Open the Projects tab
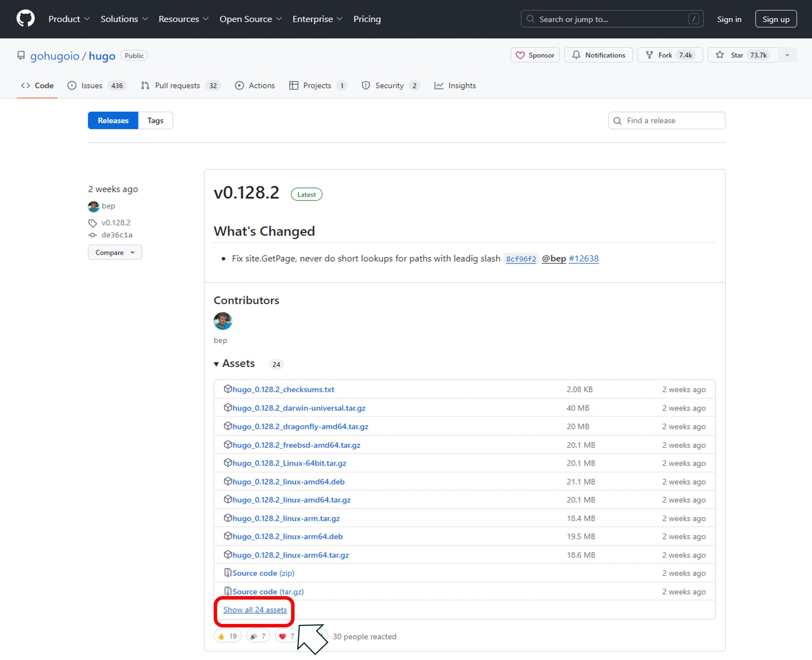The width and height of the screenshot is (812, 660). (x=318, y=86)
